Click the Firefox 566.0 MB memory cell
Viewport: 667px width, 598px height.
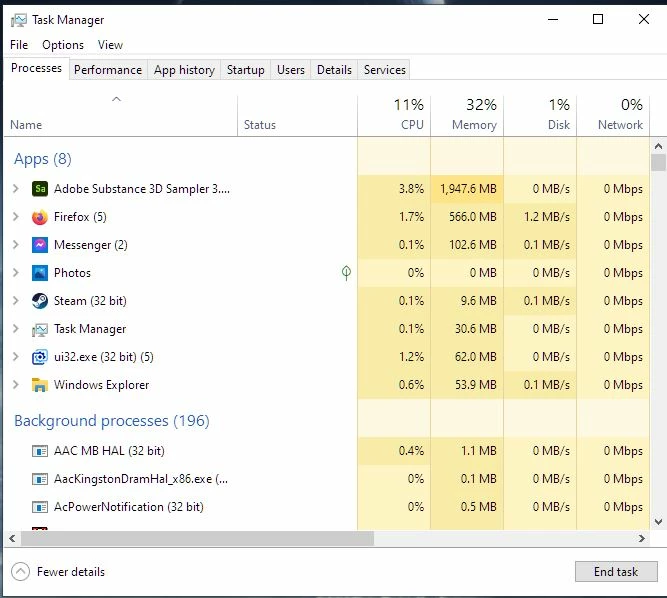pos(467,217)
